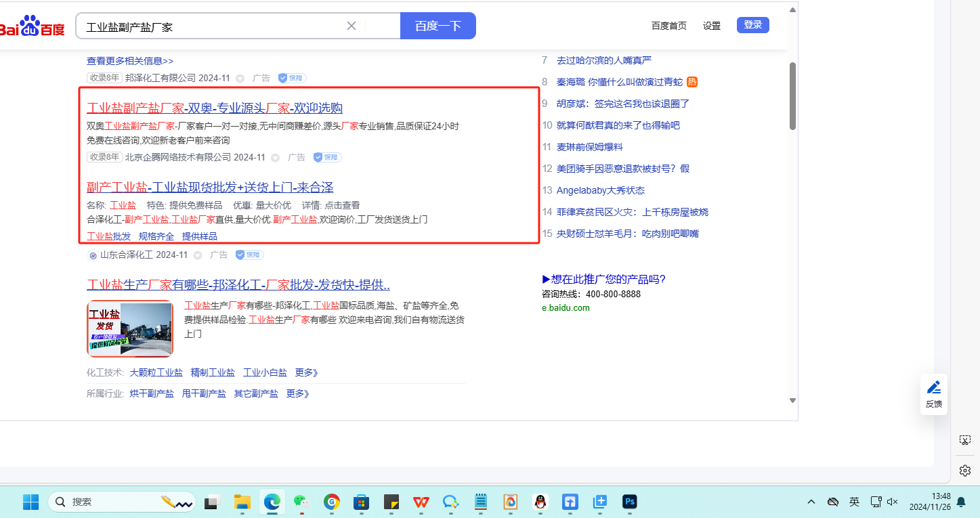Image resolution: width=980 pixels, height=518 pixels.
Task: Click the 工业盐发货 result thumbnail image
Action: click(130, 328)
